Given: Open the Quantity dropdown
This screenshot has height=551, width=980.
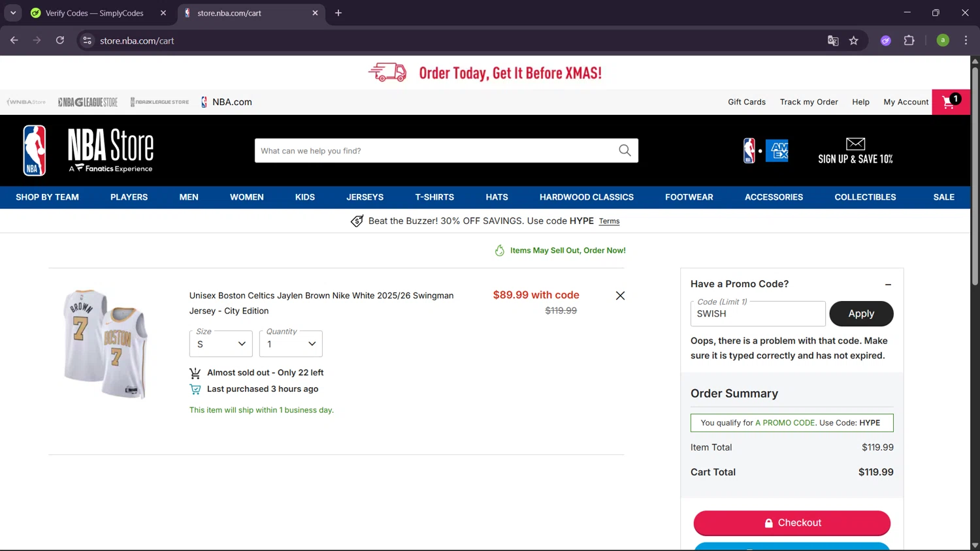Looking at the screenshot, I should point(291,344).
